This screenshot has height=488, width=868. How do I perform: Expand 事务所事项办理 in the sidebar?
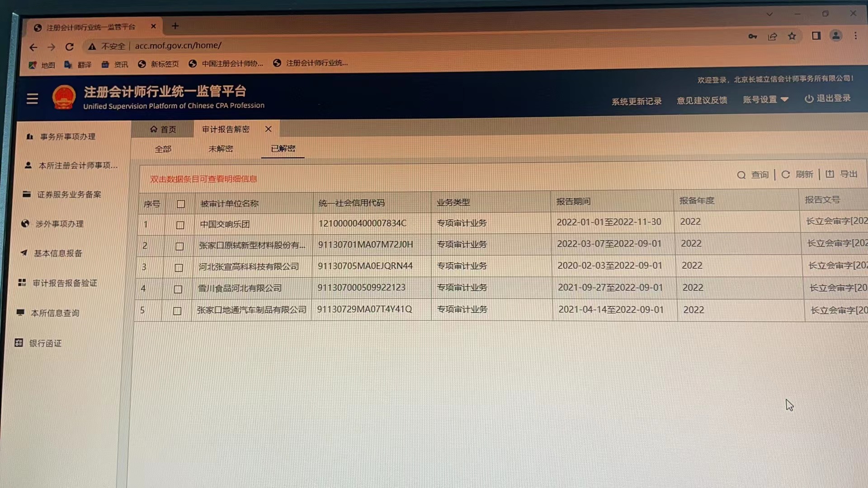67,136
